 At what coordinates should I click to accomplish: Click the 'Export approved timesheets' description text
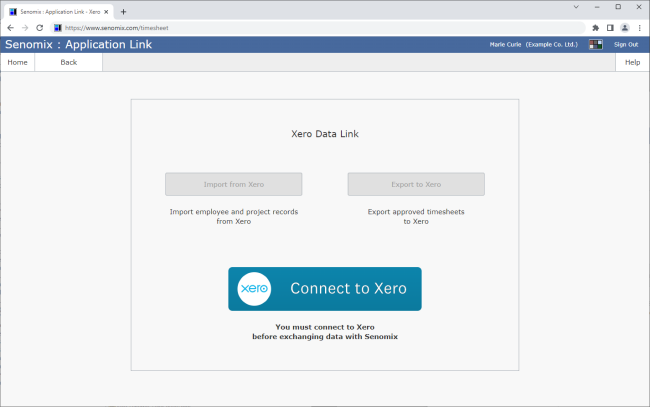[416, 216]
